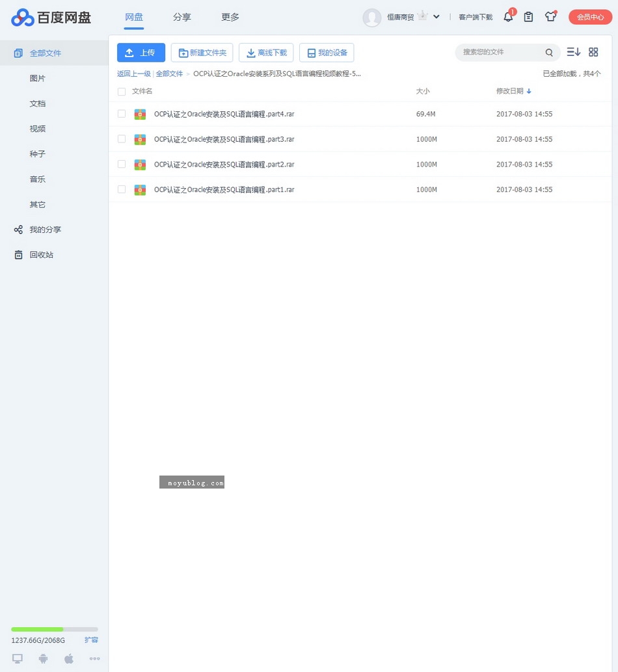
Task: Open the T-shirt skin icon
Action: [551, 17]
